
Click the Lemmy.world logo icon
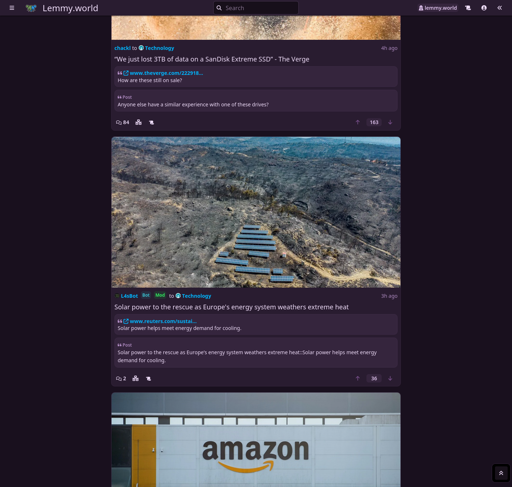[x=31, y=8]
